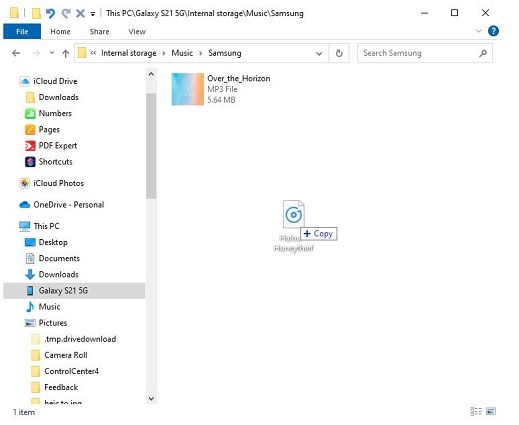Click the Shortcuts app icon

pos(30,162)
